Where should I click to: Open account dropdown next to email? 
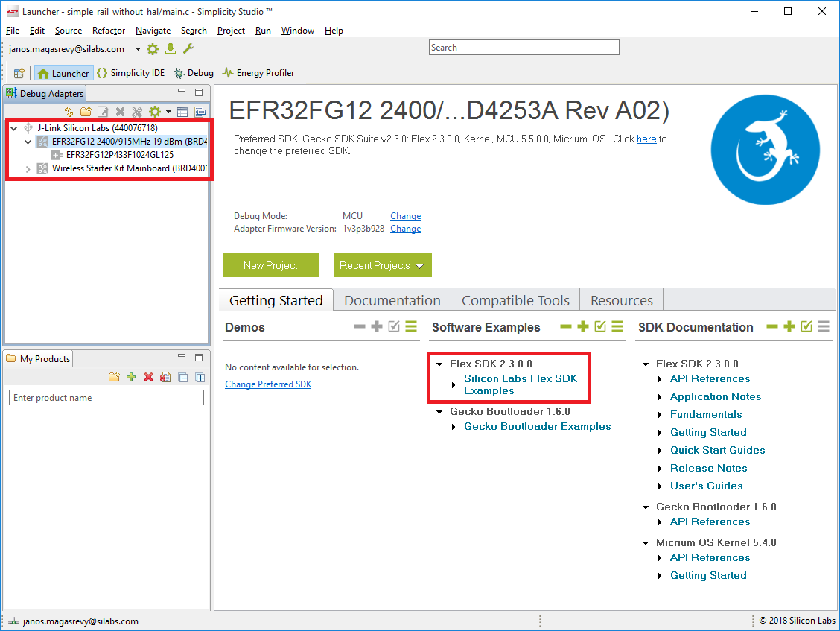click(138, 49)
